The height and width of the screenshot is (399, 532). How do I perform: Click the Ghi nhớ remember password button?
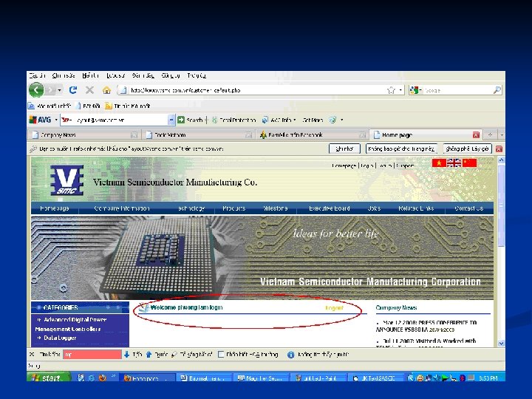coord(344,149)
